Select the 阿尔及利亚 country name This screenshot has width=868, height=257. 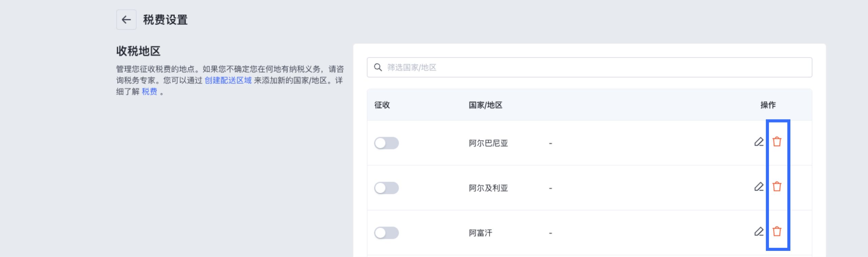(x=488, y=188)
